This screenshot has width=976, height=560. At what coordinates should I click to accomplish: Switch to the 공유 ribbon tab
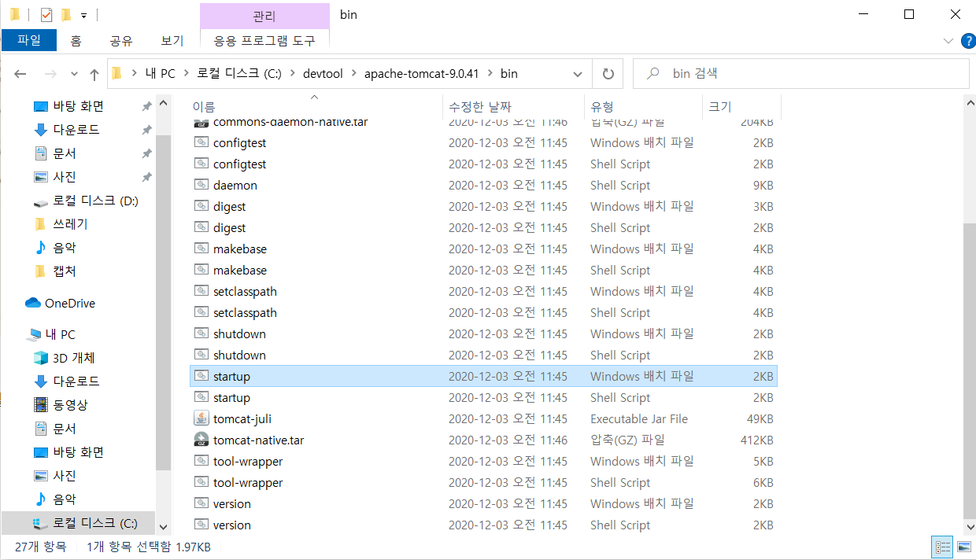pos(121,40)
